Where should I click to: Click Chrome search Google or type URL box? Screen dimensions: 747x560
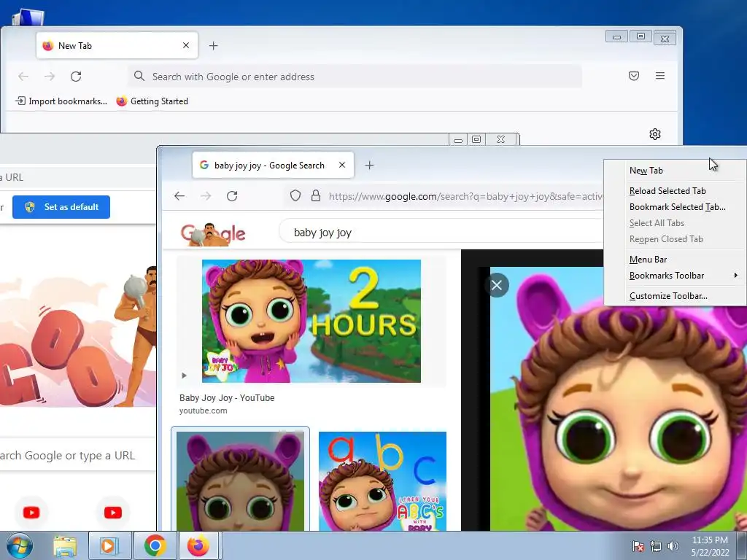pos(77,456)
